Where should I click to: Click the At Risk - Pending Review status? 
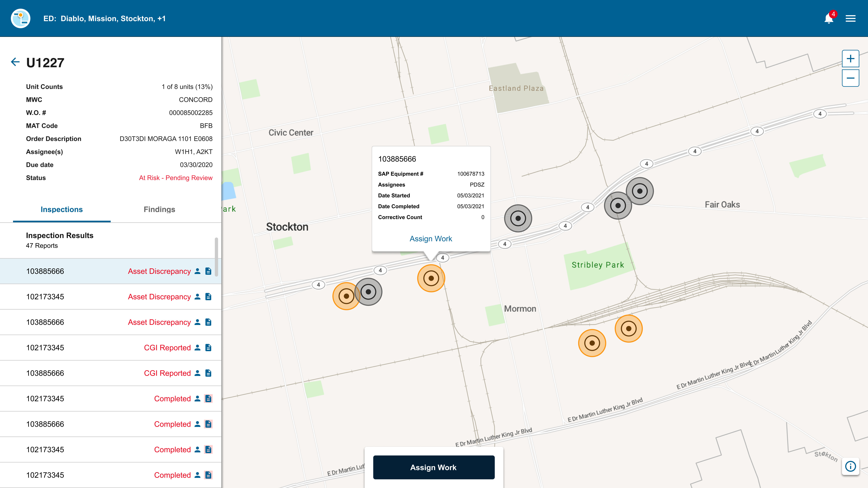pos(176,178)
